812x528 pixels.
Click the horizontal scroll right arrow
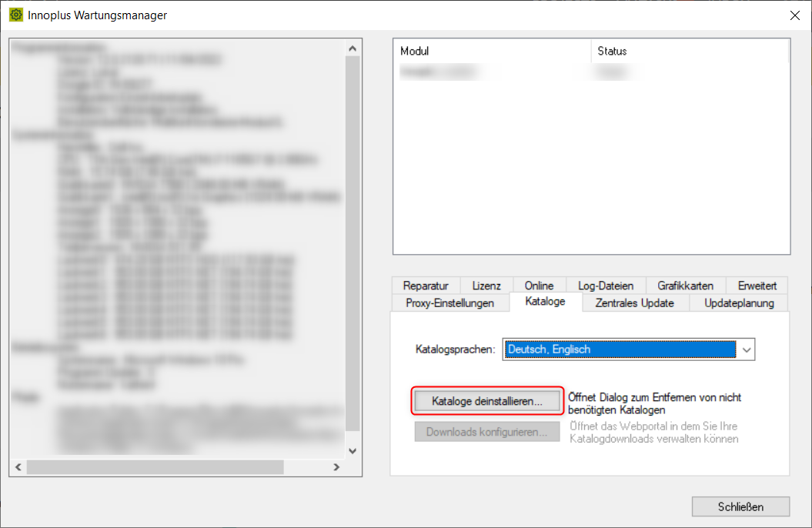click(336, 467)
